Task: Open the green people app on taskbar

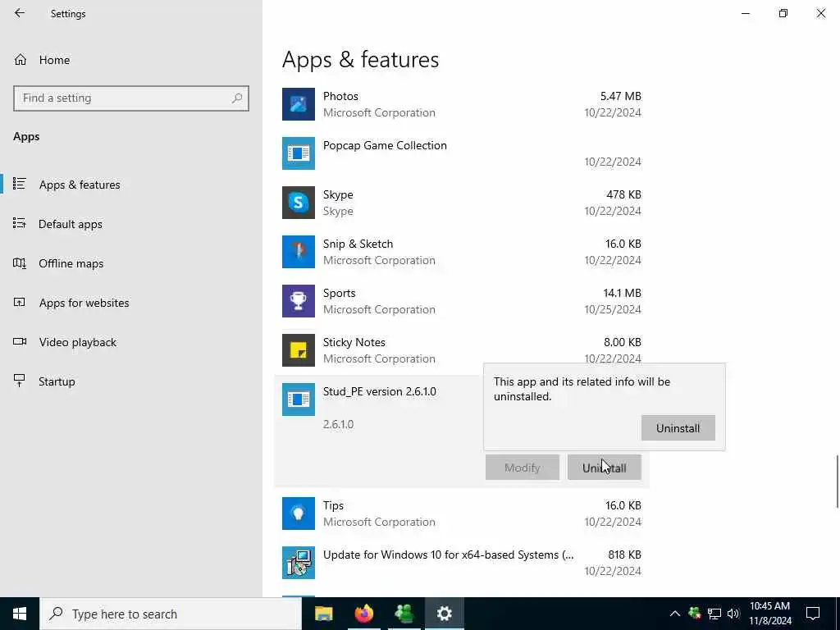Action: coord(404,614)
